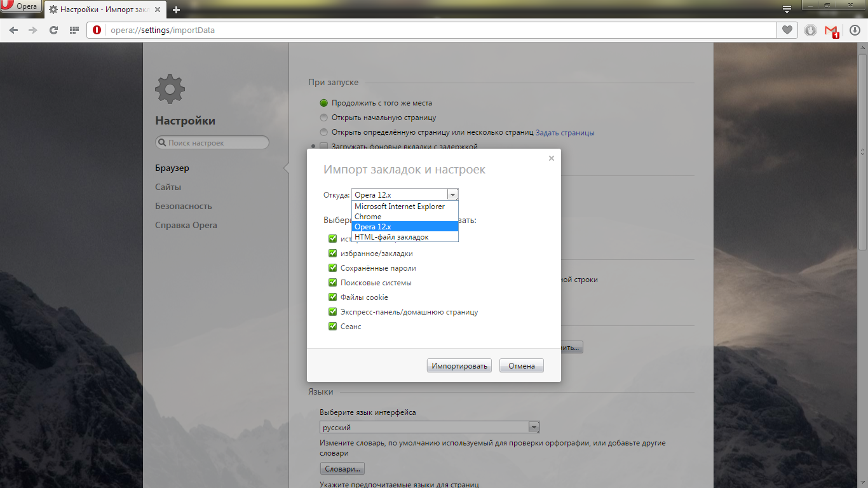Screen dimensions: 868x488
Task: Open the interface language русский dropdown
Action: pyautogui.click(x=430, y=428)
